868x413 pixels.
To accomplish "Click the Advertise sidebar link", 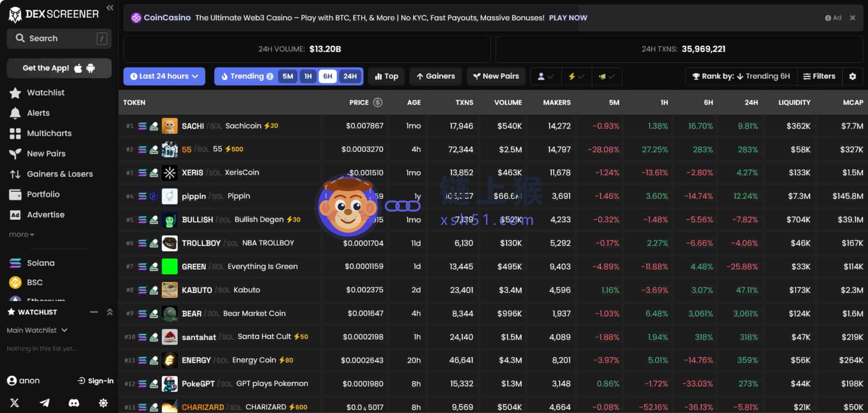I will [x=37, y=215].
